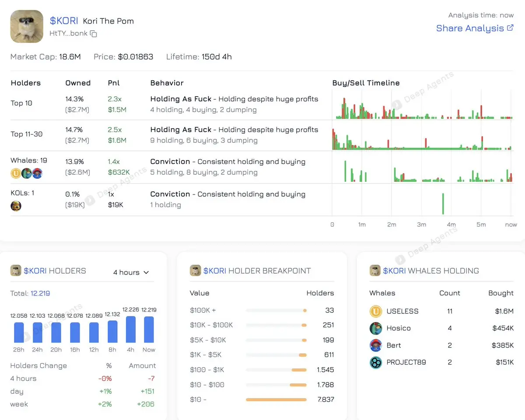Viewport: 525px width, 420px height.
Task: Click the Kori icon in HOLDER BREAKPOINT header
Action: (x=195, y=271)
